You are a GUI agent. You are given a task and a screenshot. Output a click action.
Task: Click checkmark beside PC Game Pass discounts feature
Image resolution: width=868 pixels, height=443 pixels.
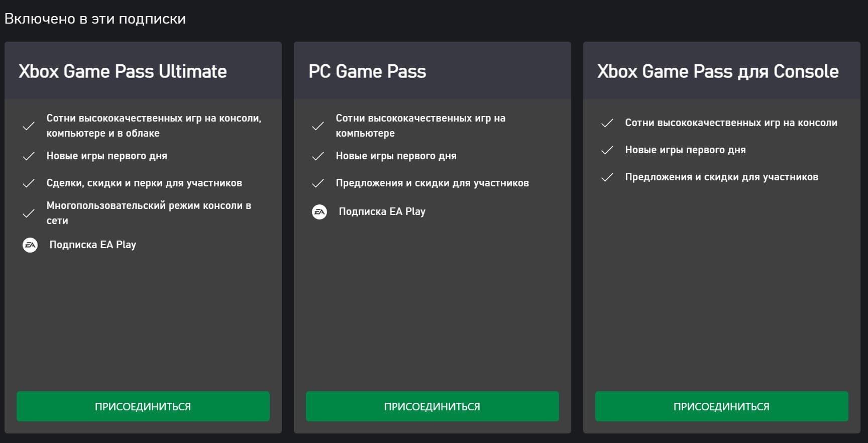[318, 183]
